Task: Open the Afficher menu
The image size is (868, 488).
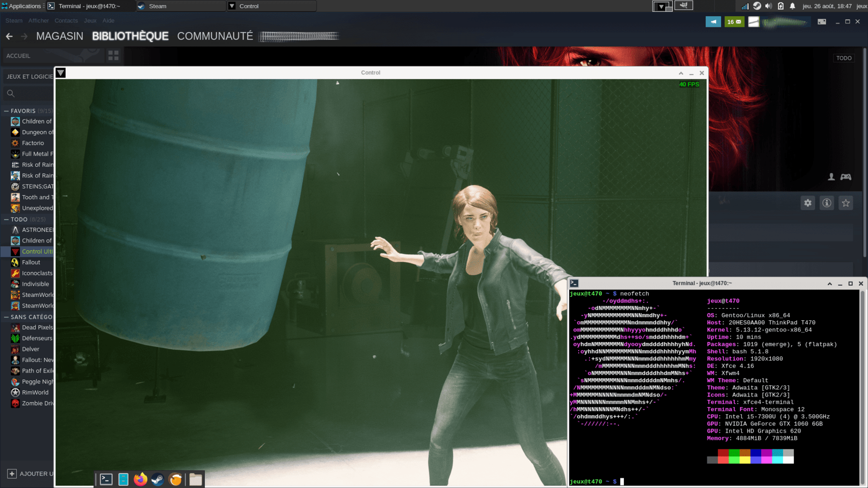Action: coord(39,21)
